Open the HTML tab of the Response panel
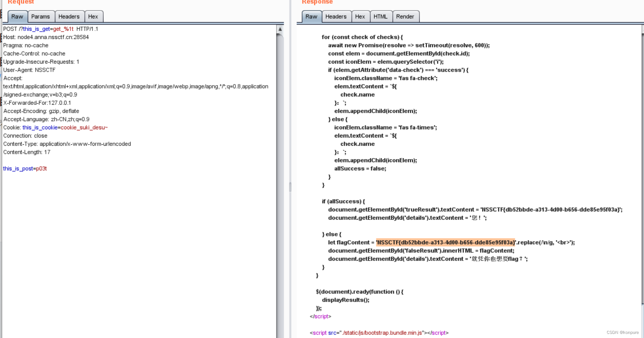 coord(381,16)
